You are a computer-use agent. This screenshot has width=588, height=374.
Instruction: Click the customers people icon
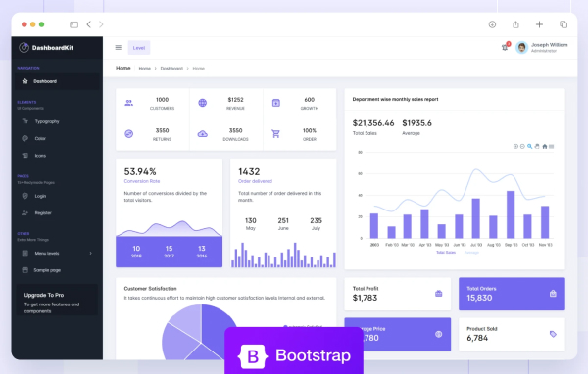(129, 103)
